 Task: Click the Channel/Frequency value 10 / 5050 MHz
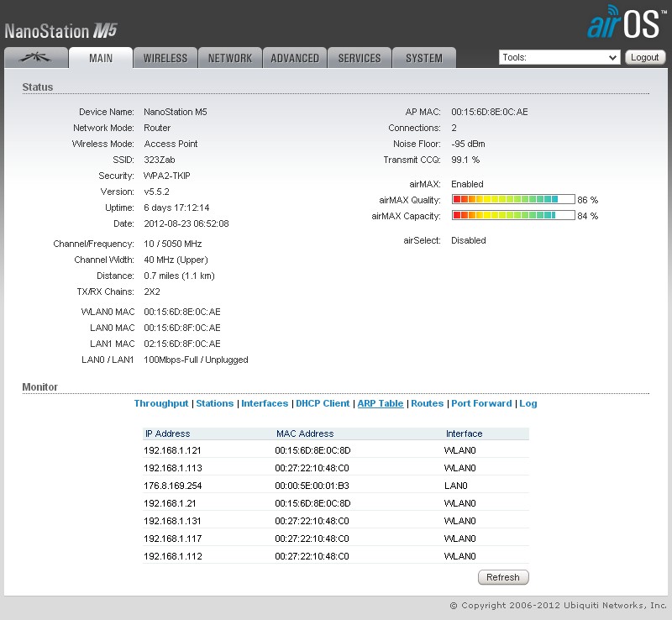coord(173,244)
